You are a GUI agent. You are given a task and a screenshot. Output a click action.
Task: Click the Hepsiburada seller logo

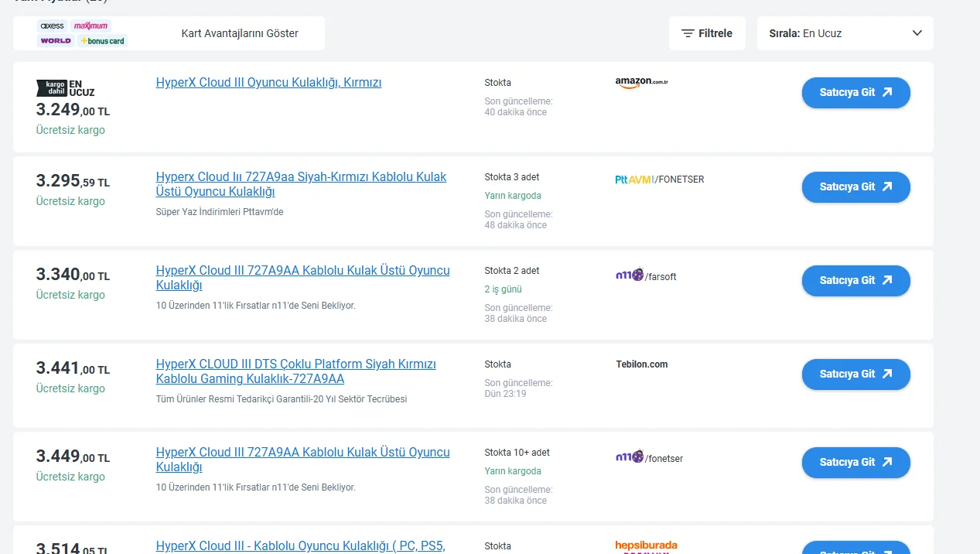[x=646, y=545]
